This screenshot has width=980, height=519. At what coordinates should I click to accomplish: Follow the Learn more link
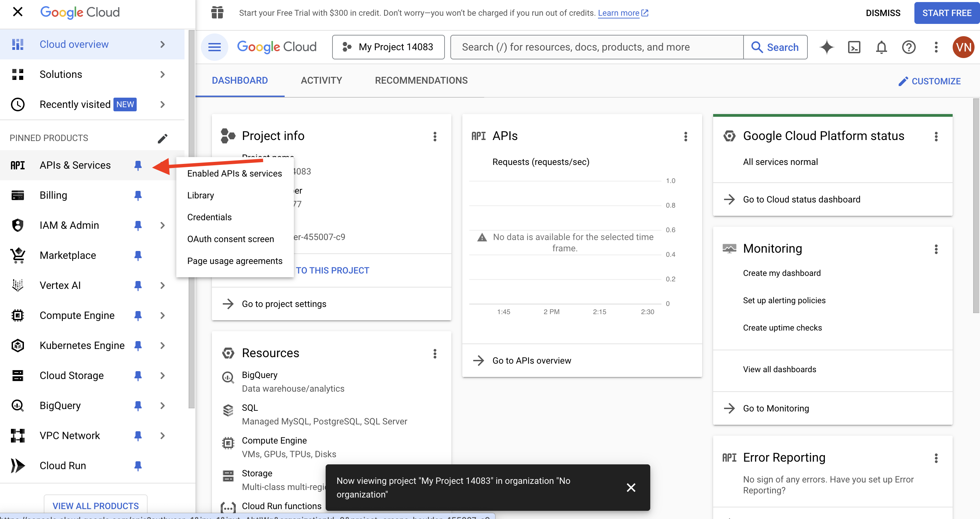click(x=623, y=13)
